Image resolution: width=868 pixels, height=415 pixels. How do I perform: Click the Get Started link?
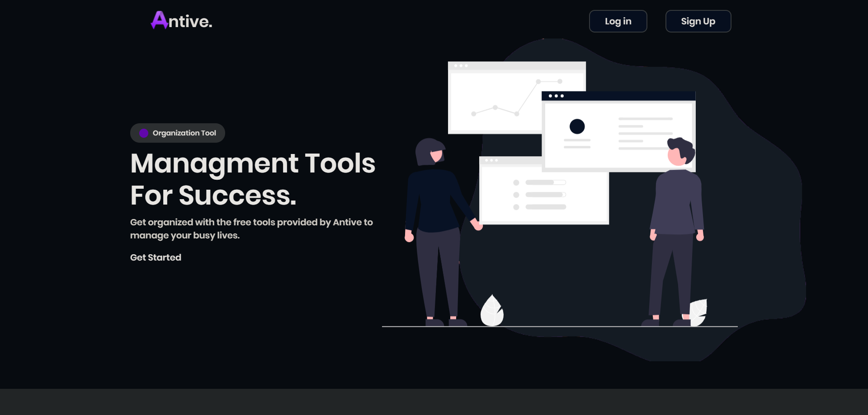pyautogui.click(x=156, y=257)
